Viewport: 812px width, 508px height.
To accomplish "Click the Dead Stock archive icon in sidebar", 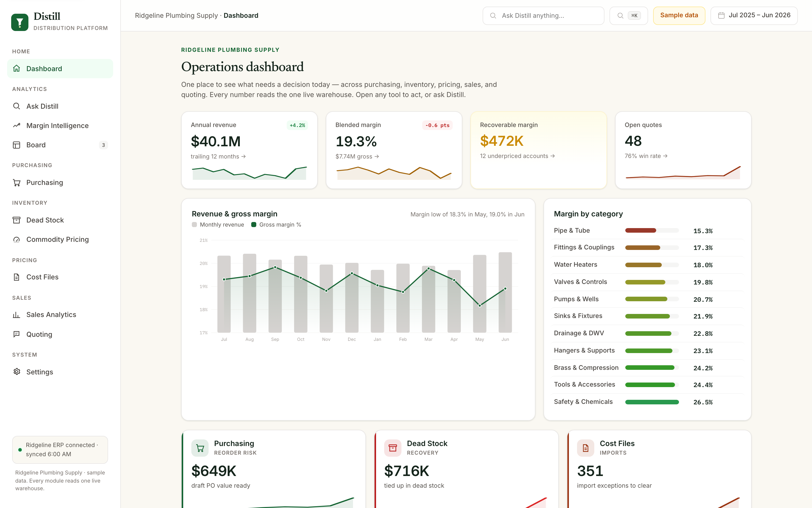I will pyautogui.click(x=16, y=220).
